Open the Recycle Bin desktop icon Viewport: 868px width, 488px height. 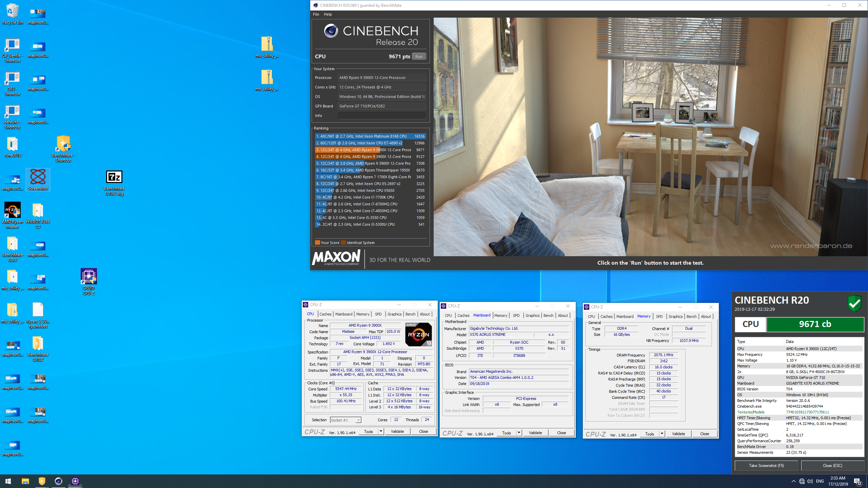coord(12,14)
